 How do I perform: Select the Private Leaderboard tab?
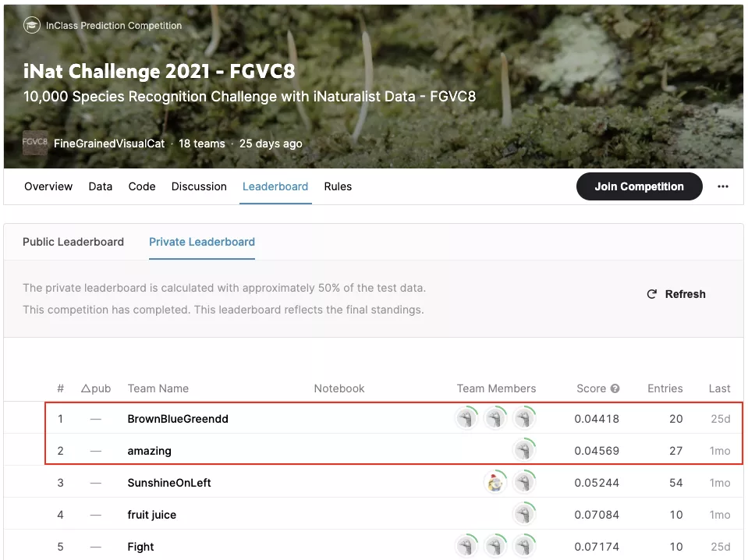[x=202, y=242]
